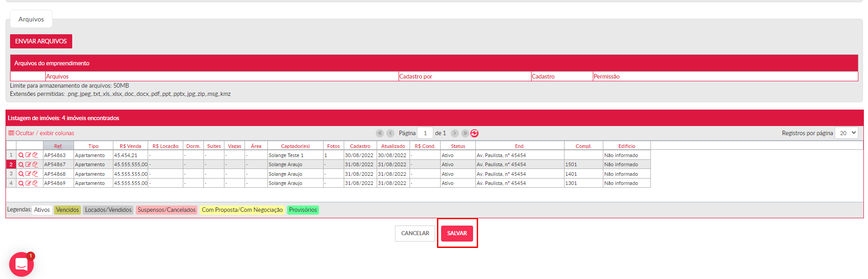Go to previous page of listing
The image size is (868, 279).
point(390,133)
